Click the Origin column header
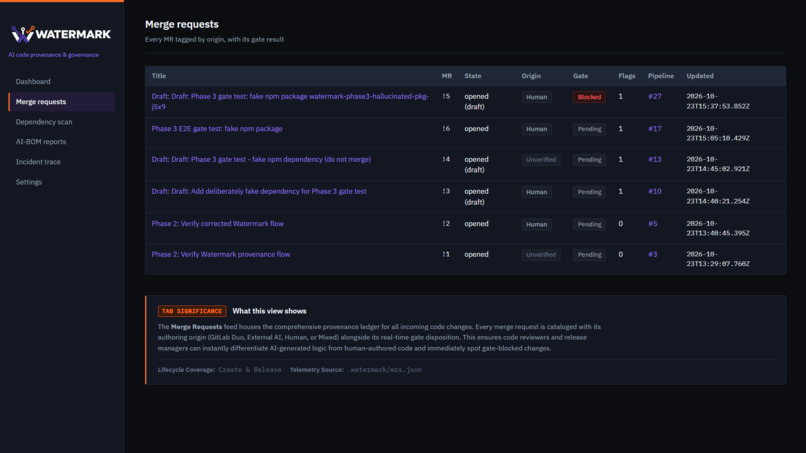The height and width of the screenshot is (453, 806). pyautogui.click(x=531, y=76)
